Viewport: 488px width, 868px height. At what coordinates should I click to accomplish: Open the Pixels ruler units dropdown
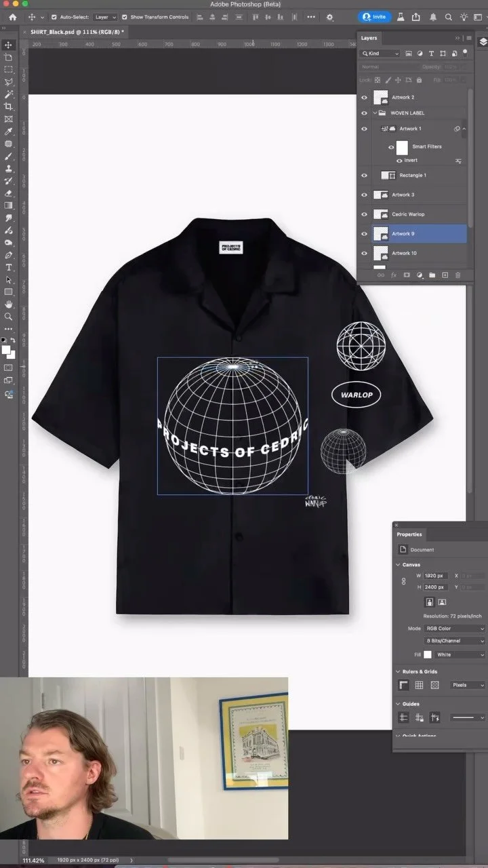click(x=468, y=685)
